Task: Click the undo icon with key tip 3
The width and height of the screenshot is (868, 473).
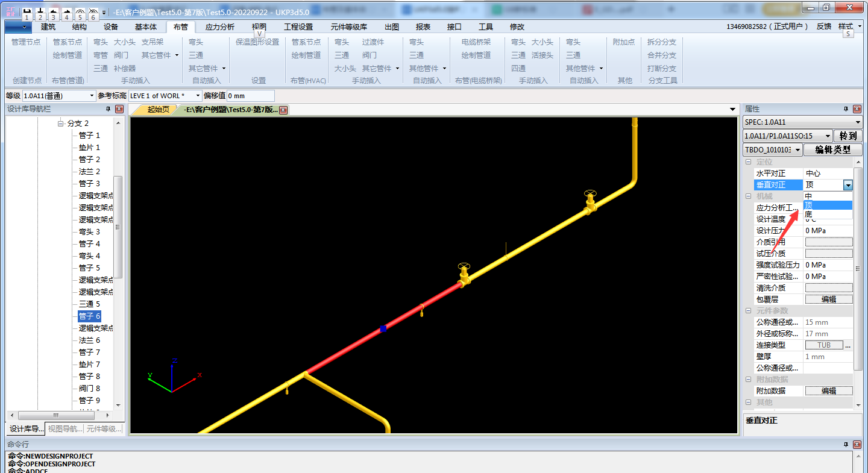Action: [53, 11]
